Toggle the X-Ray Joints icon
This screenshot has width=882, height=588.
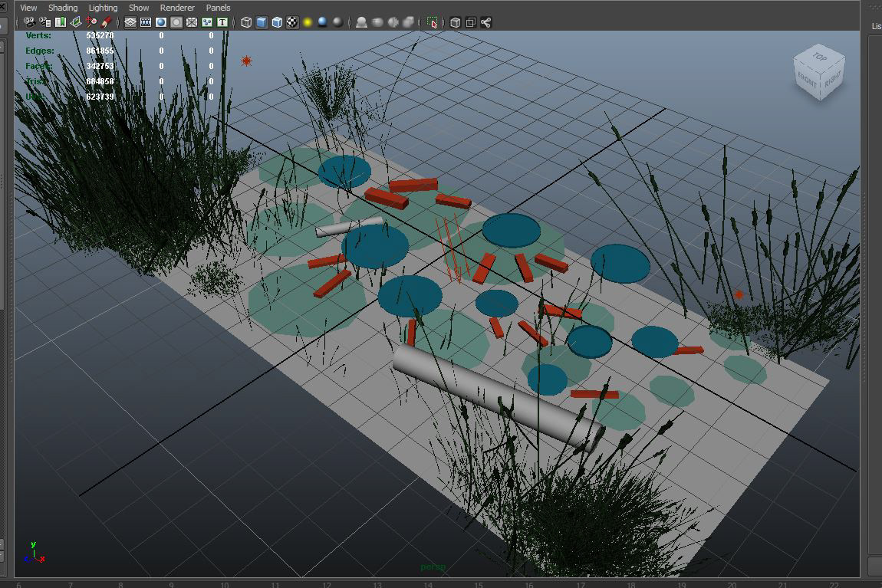486,22
